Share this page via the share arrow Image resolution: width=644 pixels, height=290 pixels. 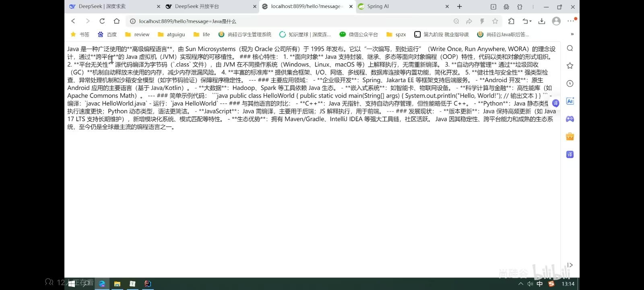(x=469, y=21)
